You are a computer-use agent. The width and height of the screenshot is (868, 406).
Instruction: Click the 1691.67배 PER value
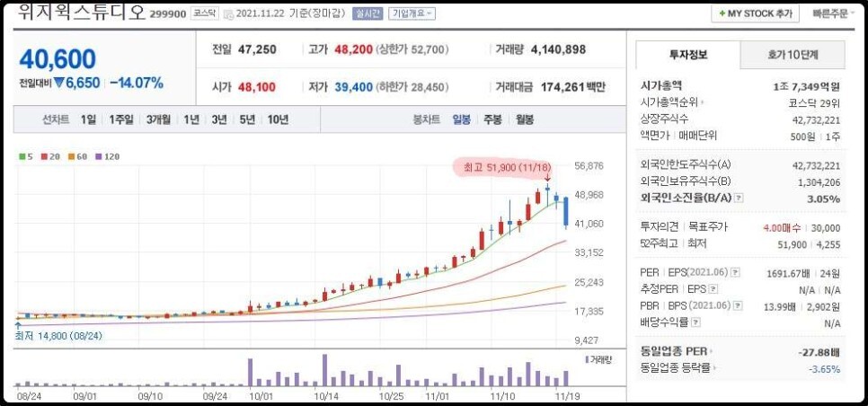click(x=788, y=273)
